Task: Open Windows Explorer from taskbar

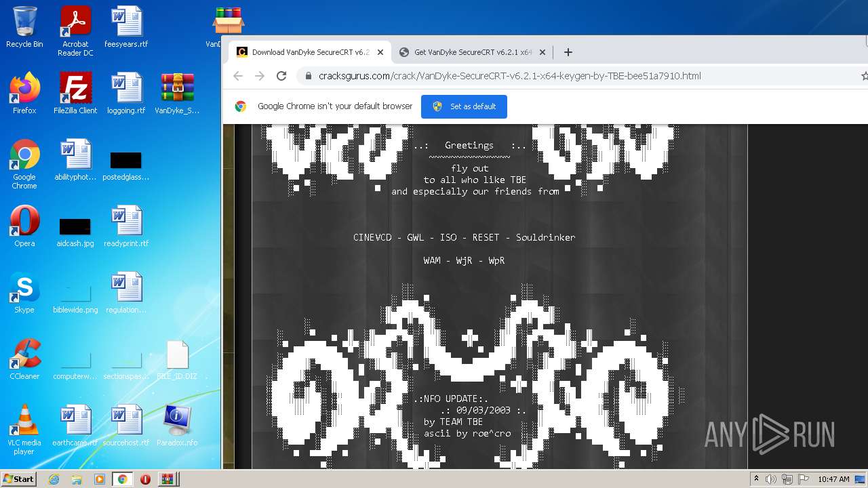Action: coord(77,479)
